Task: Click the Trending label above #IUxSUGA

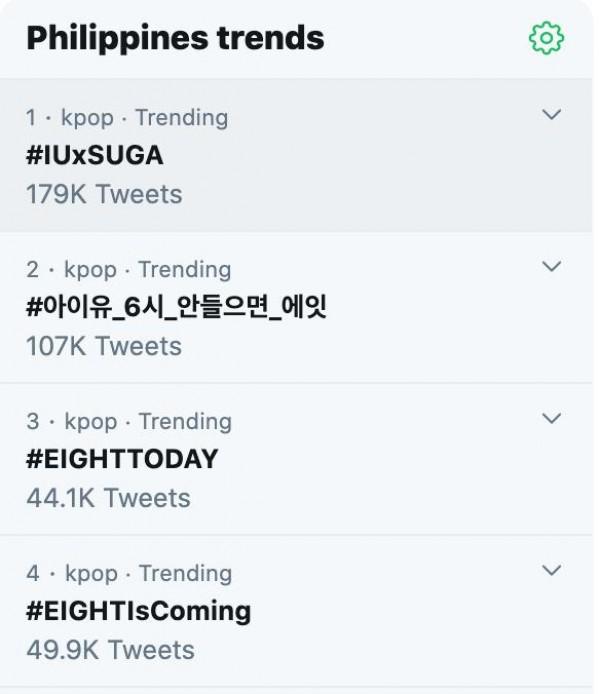Action: (181, 118)
